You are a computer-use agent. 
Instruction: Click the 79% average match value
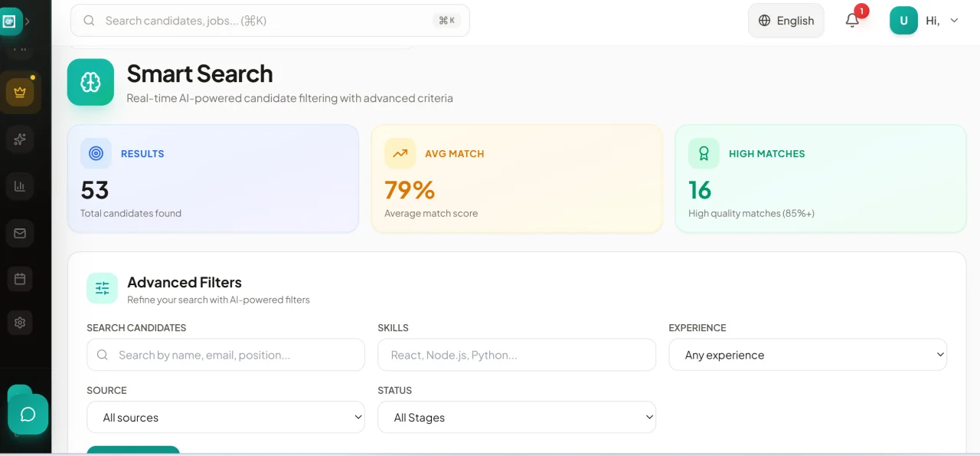[410, 190]
